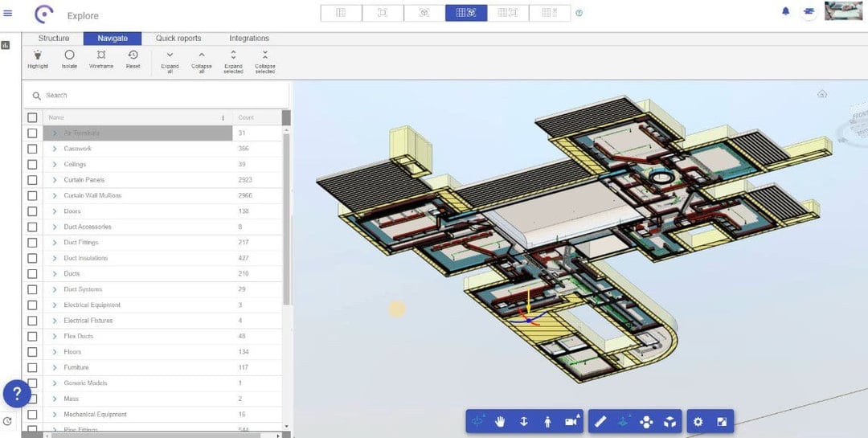Activate the Section analysis tool
The height and width of the screenshot is (438, 868).
624,422
